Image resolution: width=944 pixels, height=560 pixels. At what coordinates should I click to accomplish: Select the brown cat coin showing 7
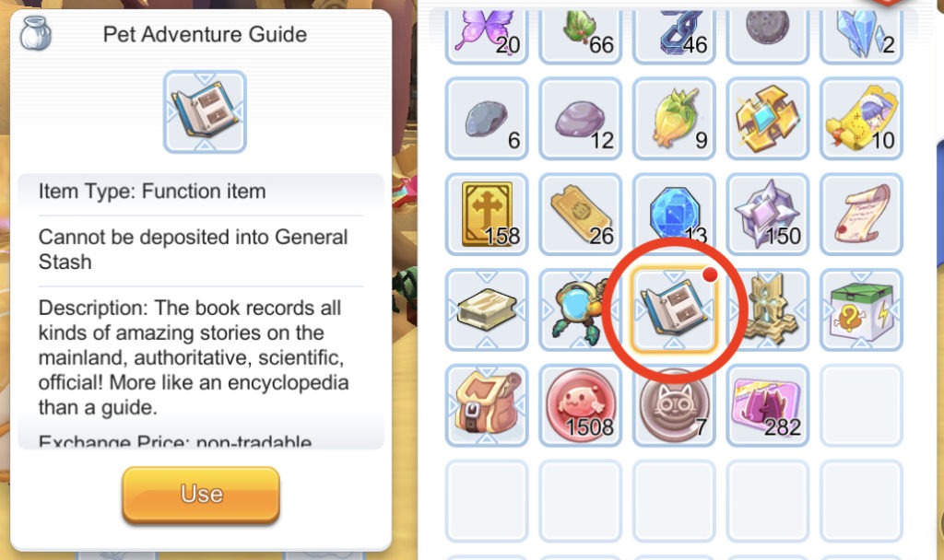point(674,405)
